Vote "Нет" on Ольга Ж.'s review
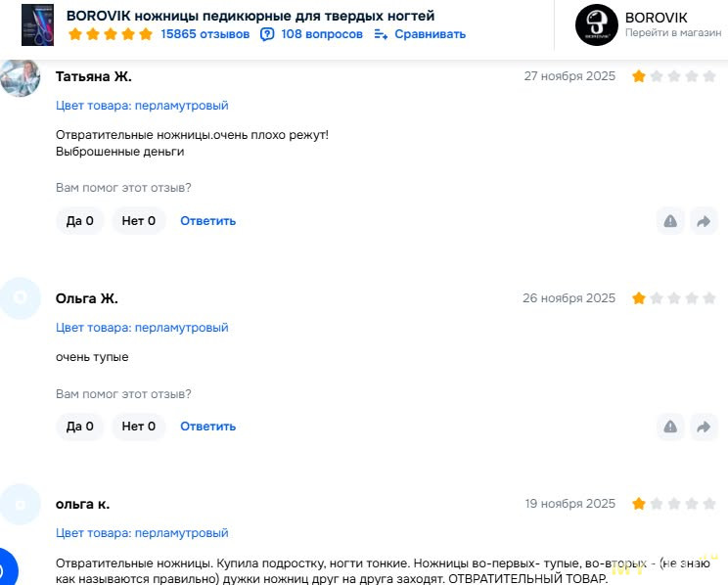Screen dimensions: 728x585 click(138, 427)
